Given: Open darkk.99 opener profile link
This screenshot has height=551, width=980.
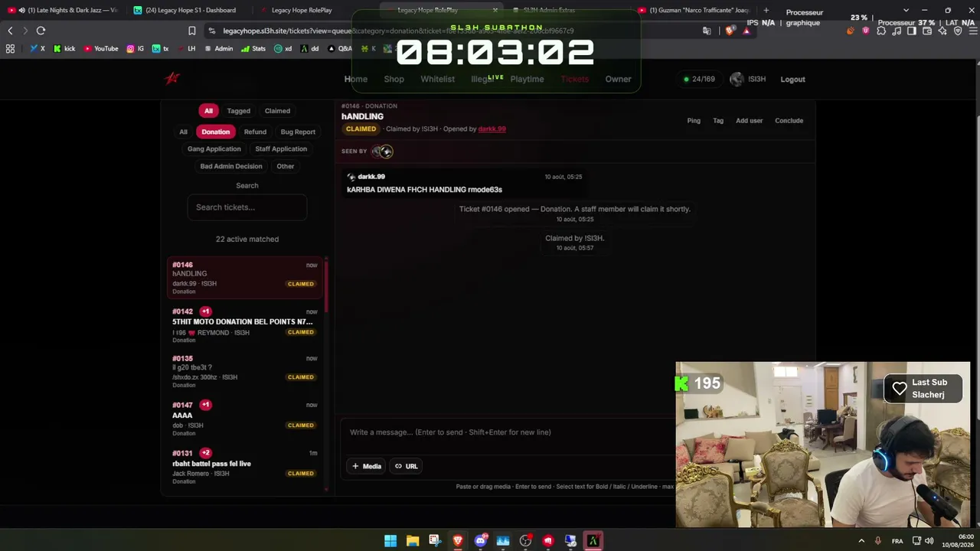Looking at the screenshot, I should click(492, 129).
